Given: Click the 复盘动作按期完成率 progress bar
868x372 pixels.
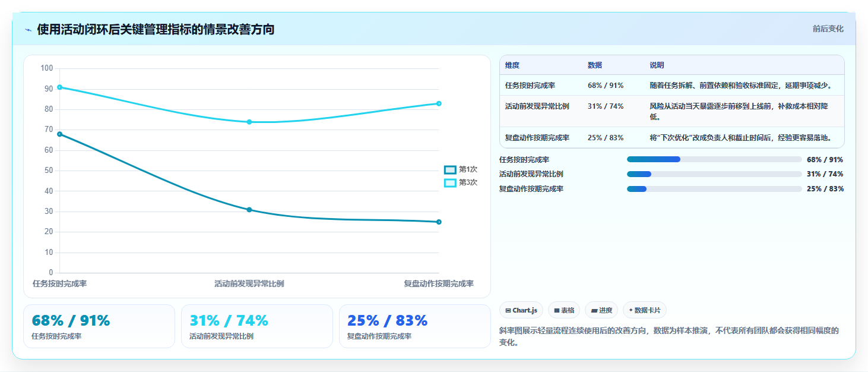Looking at the screenshot, I should [714, 189].
